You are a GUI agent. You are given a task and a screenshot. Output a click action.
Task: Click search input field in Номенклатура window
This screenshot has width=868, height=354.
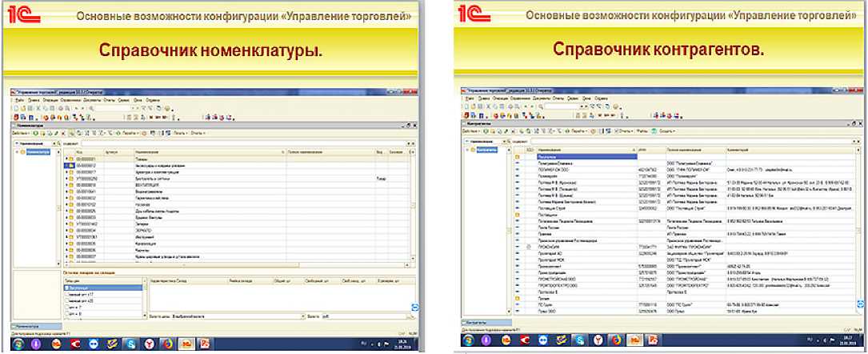(244, 143)
